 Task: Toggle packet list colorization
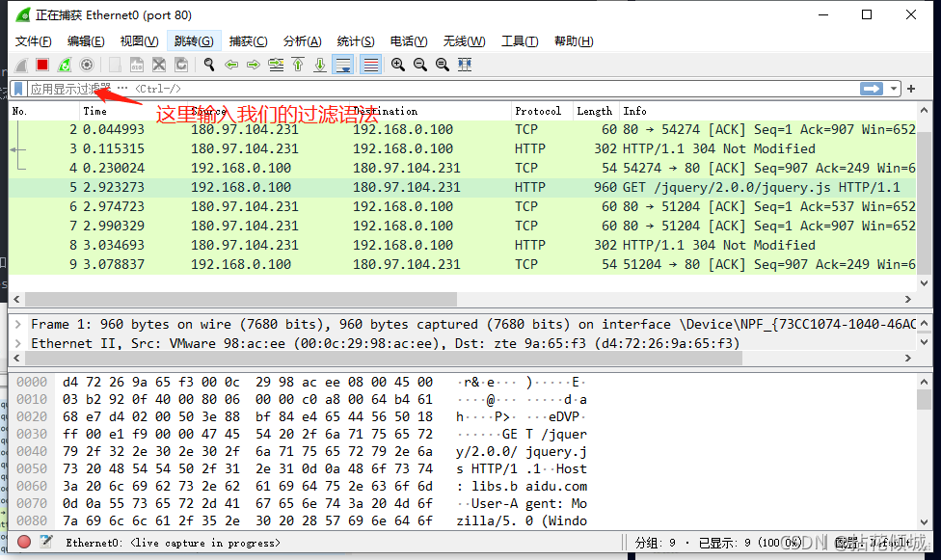pos(371,65)
